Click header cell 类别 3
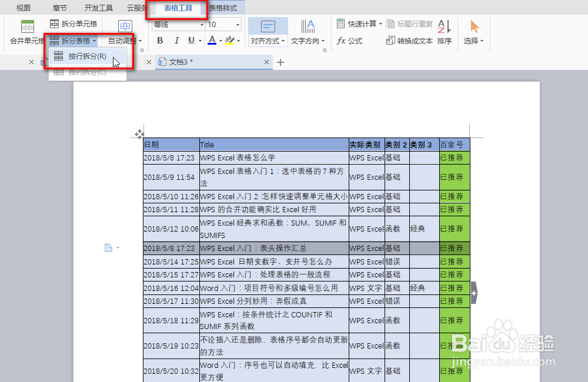Screen dimensions: 588x382 pyautogui.click(x=425, y=145)
